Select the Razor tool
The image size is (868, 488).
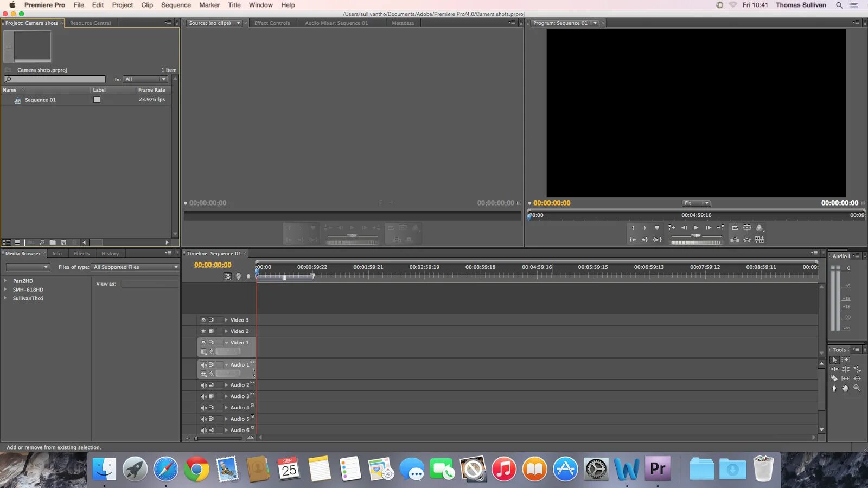pyautogui.click(x=834, y=378)
